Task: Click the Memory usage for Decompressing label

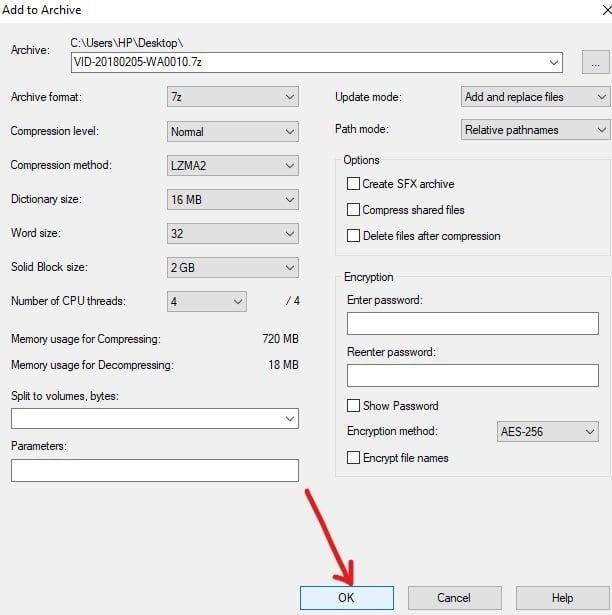Action: 92,365
